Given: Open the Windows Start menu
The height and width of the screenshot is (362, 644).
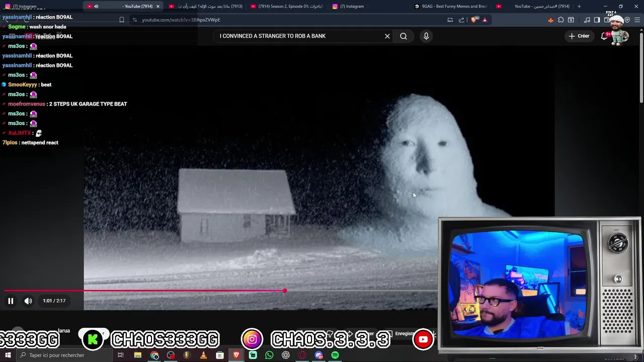Looking at the screenshot, I should [7, 355].
